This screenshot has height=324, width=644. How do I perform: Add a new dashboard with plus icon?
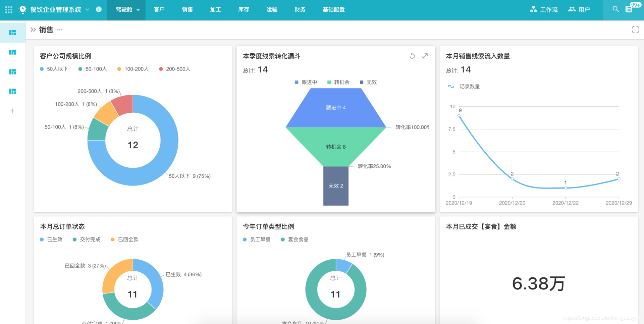[12, 111]
